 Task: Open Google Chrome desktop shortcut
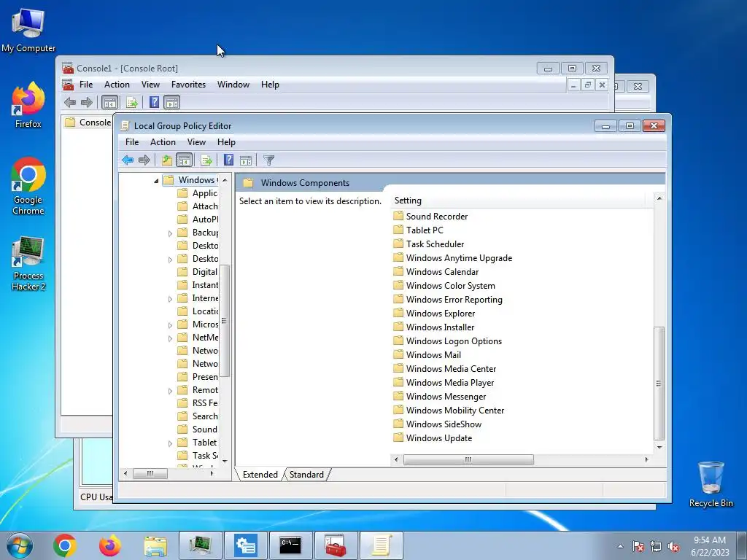click(28, 186)
